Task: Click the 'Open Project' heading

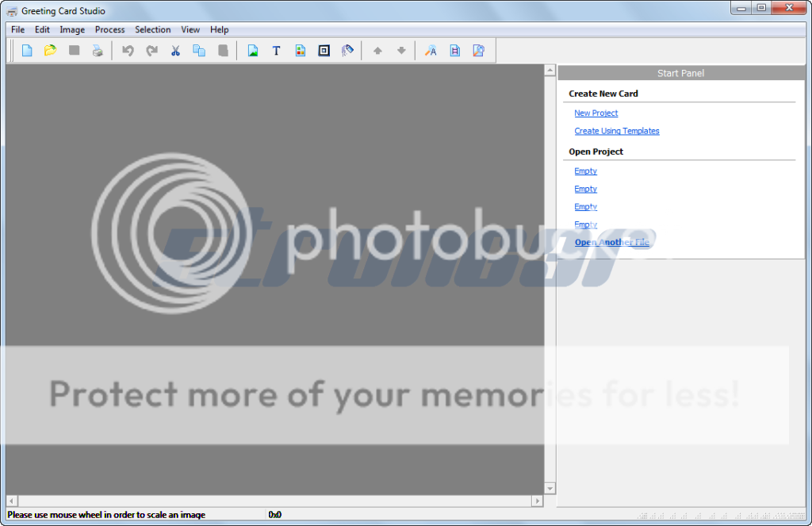Action: pos(596,152)
